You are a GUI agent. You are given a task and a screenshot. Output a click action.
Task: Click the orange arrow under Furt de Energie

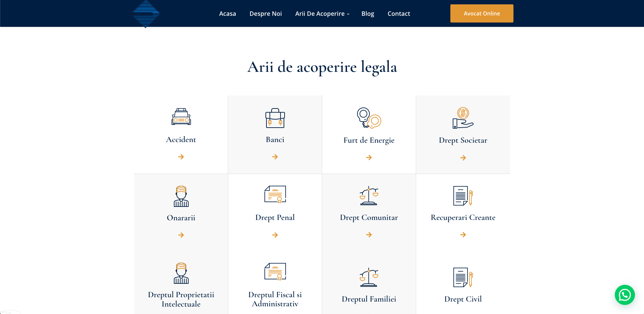click(x=369, y=158)
